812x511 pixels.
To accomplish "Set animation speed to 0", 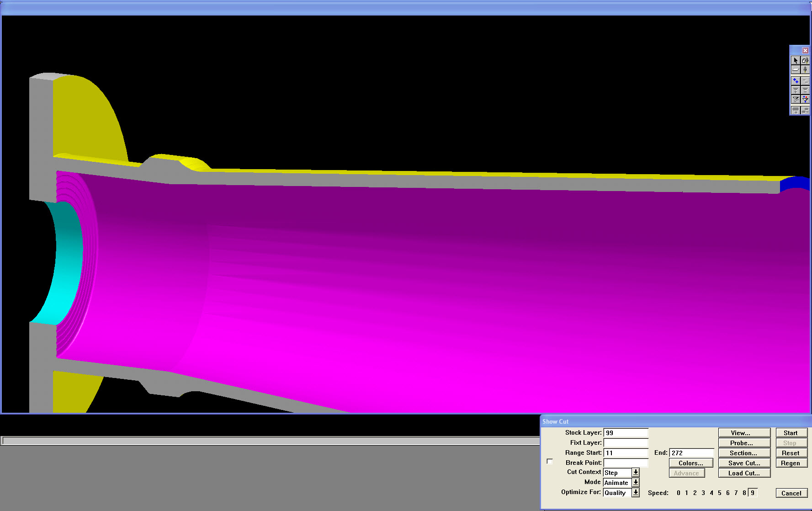I will pyautogui.click(x=679, y=493).
